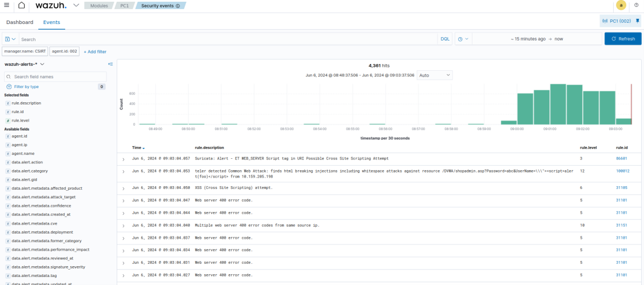Open the hamburger navigation menu
The image size is (644, 285).
6,5
